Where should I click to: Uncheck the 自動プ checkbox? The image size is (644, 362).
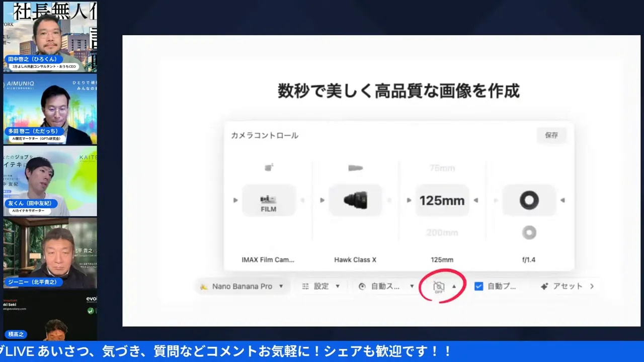click(x=478, y=286)
